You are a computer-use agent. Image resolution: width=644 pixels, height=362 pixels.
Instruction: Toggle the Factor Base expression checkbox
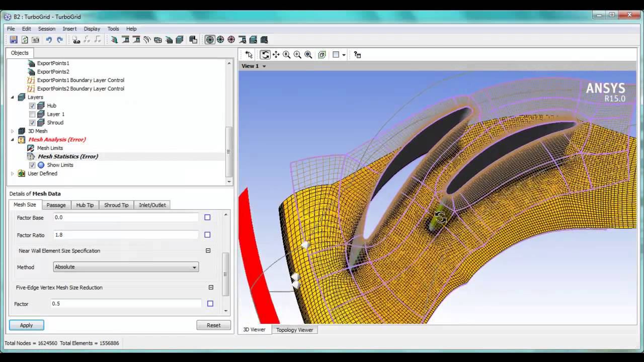pos(207,217)
